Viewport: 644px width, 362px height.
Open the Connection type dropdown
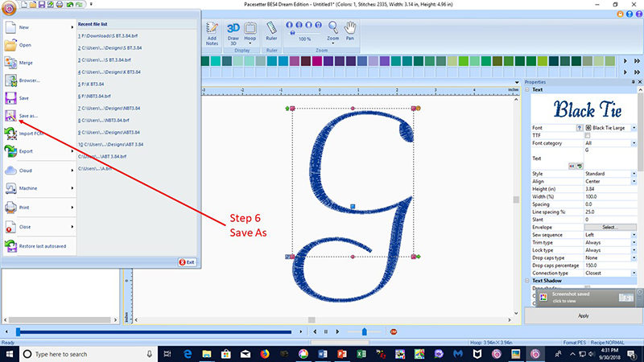(x=634, y=273)
